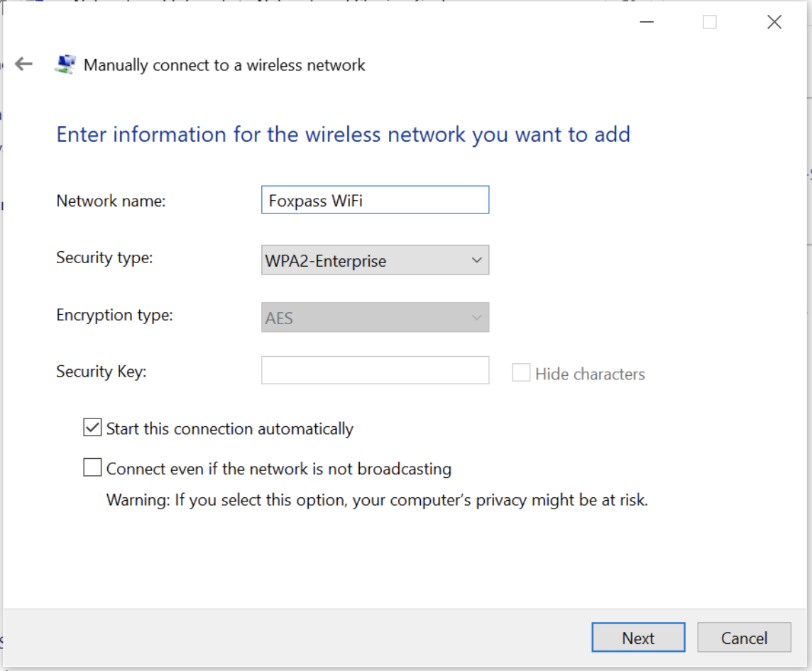Click the disabled maximize button

pyautogui.click(x=710, y=22)
